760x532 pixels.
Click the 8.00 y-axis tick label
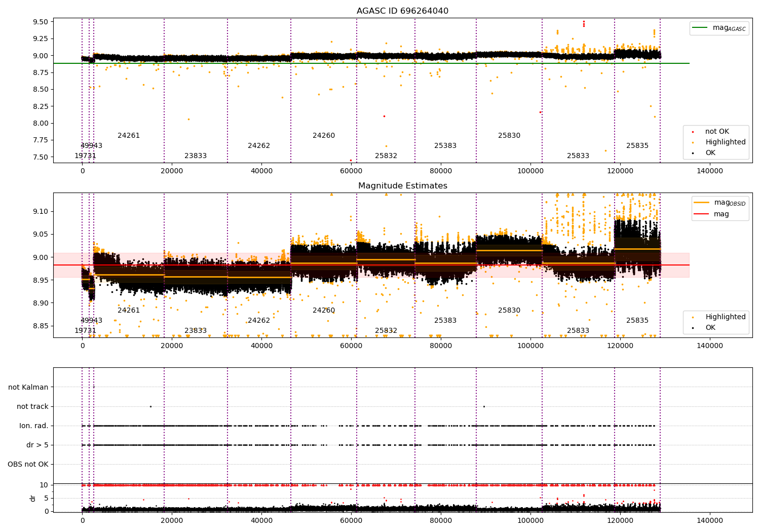point(41,123)
